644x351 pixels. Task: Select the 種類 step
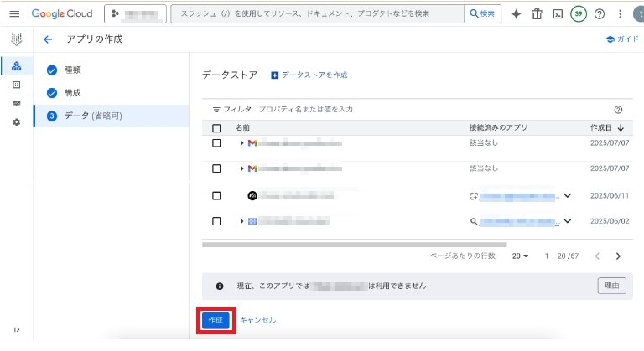click(72, 70)
